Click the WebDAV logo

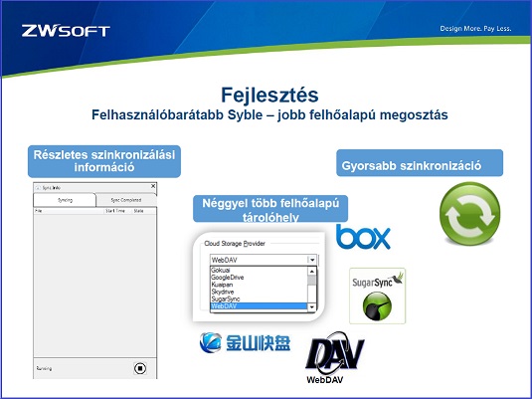coord(334,357)
